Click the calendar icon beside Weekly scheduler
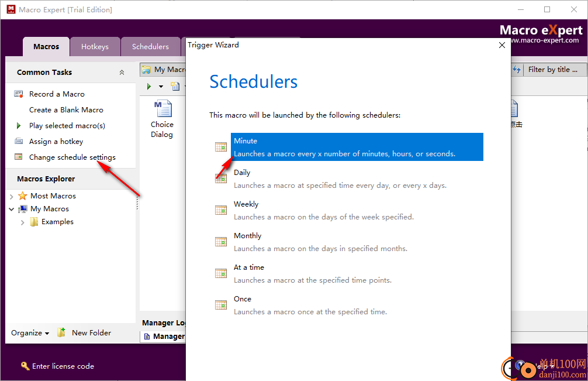 click(x=221, y=210)
